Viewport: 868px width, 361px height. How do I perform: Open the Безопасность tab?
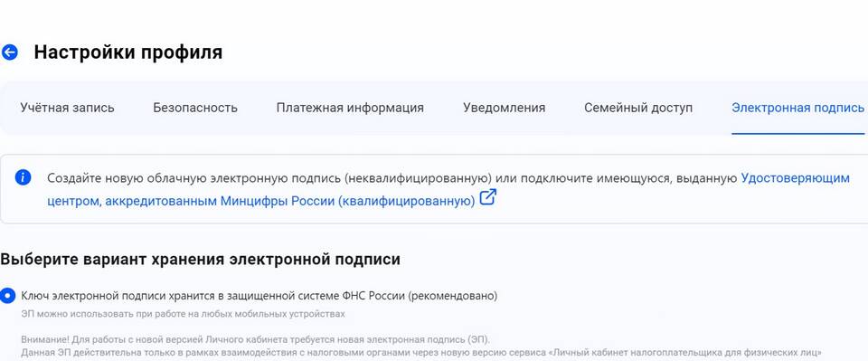click(195, 108)
